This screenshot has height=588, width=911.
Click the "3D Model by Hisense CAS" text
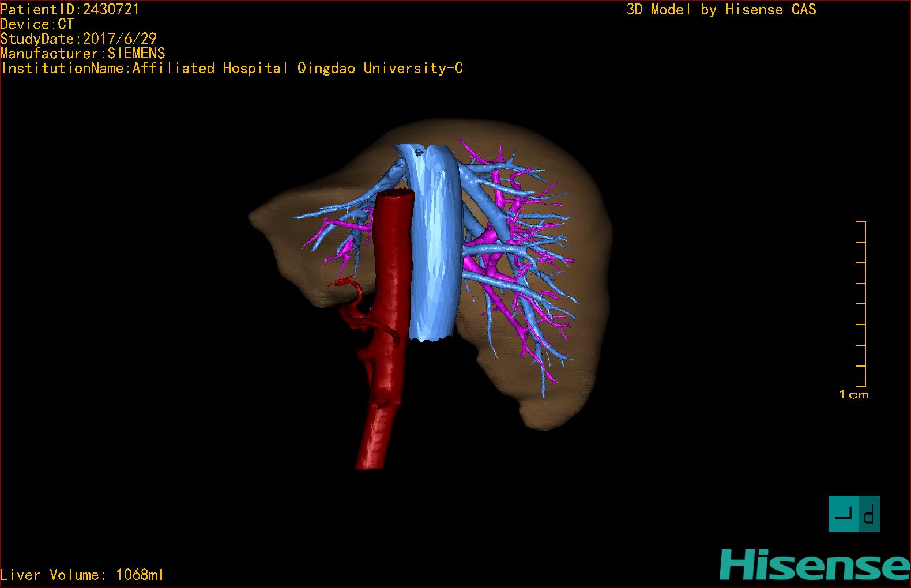pos(721,9)
